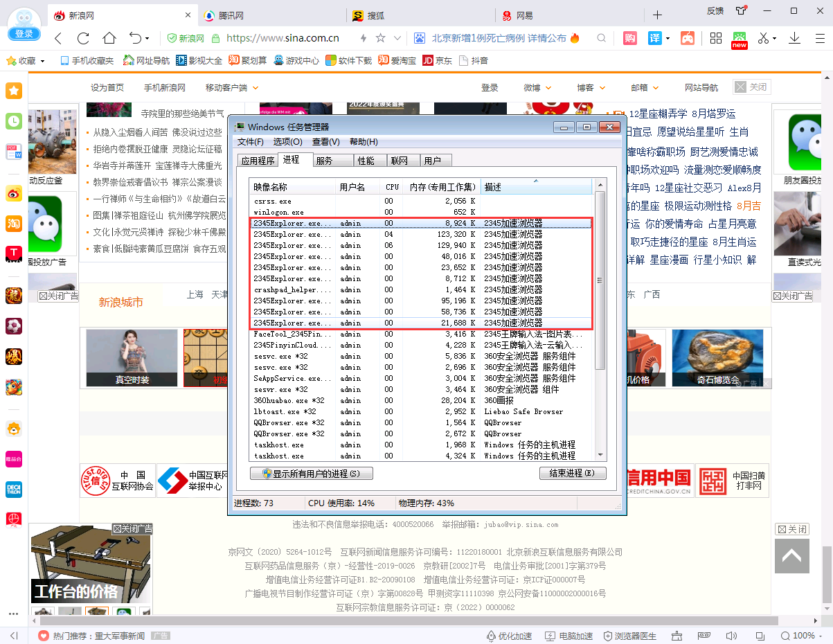Reload the page with the refresh icon
The height and width of the screenshot is (644, 833).
[x=83, y=38]
